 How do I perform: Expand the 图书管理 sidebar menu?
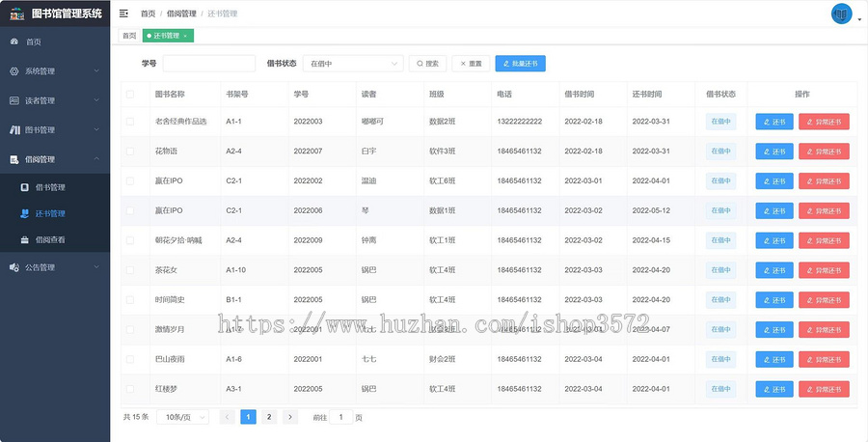pyautogui.click(x=55, y=129)
